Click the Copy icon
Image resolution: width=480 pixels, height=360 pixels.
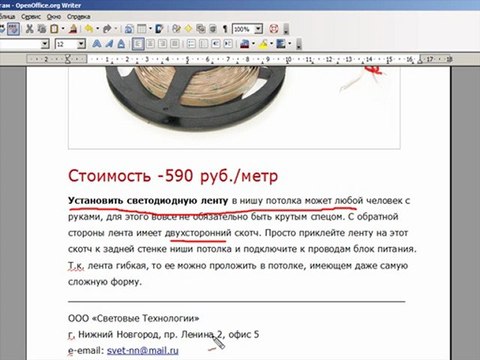pyautogui.click(x=42, y=29)
